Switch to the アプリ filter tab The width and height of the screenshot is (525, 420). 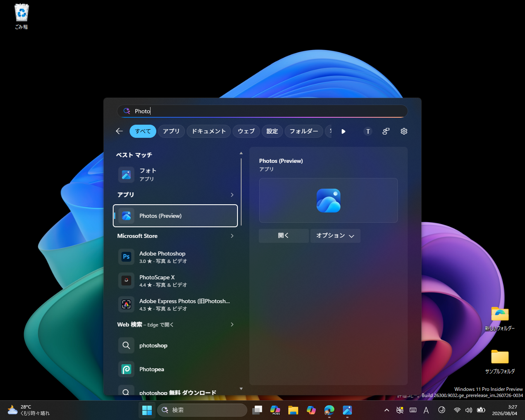pyautogui.click(x=171, y=131)
